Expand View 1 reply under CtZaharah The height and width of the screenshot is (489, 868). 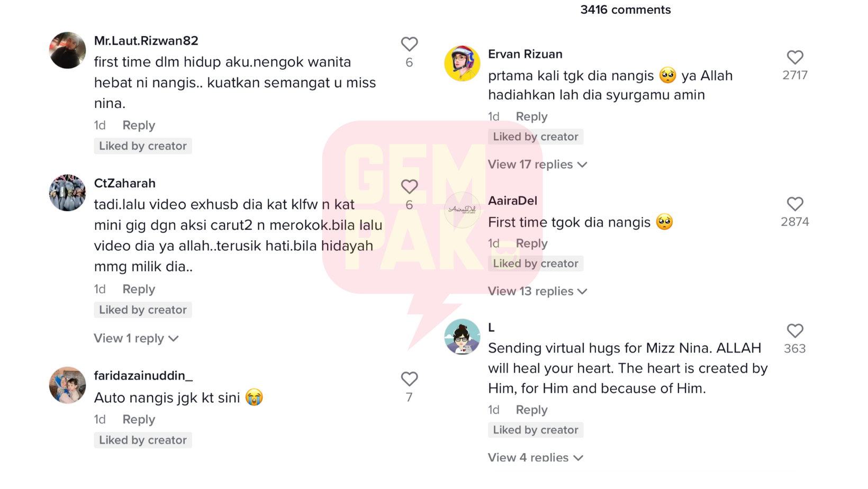pyautogui.click(x=136, y=339)
